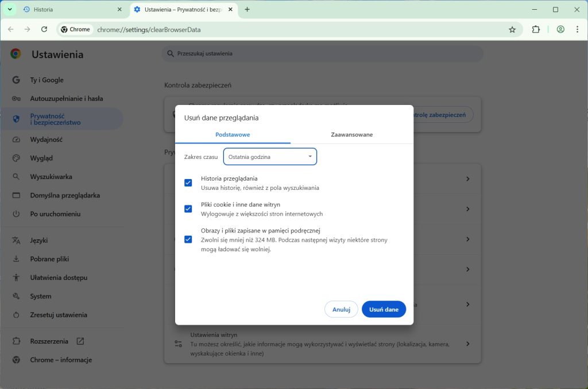Viewport: 588px width, 389px height.
Task: Bookmark this page with the star icon
Action: tap(512, 29)
